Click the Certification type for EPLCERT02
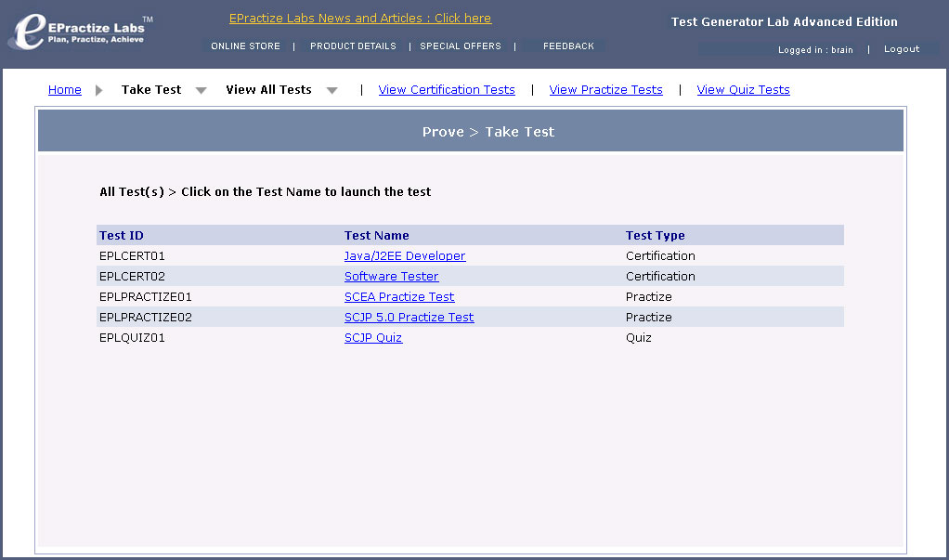The width and height of the screenshot is (949, 560). pos(660,277)
